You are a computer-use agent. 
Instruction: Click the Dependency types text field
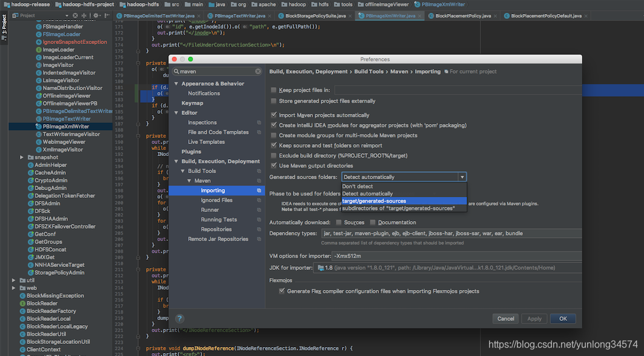452,233
